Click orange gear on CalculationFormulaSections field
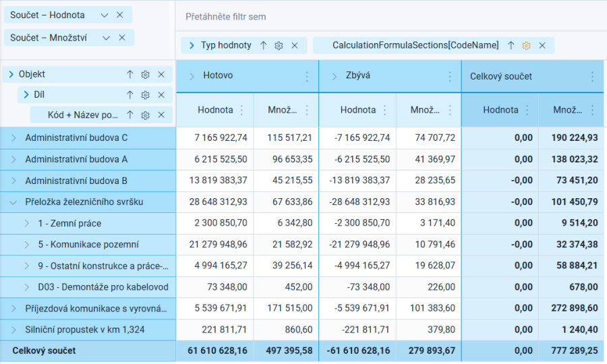The width and height of the screenshot is (607, 364). tap(526, 46)
